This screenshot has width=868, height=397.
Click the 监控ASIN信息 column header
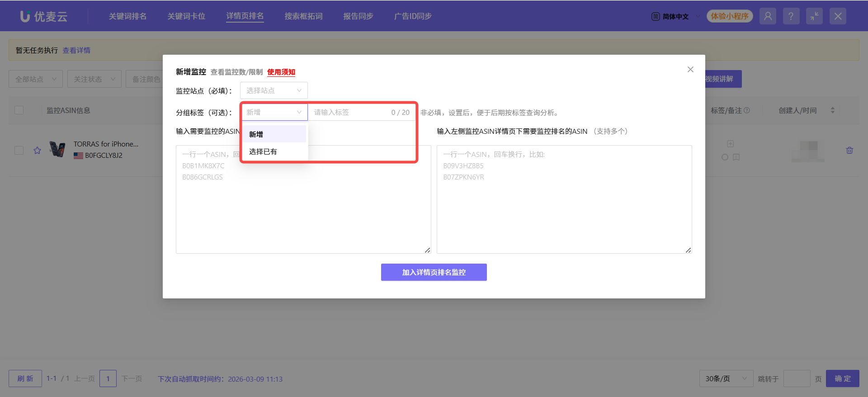pos(68,110)
